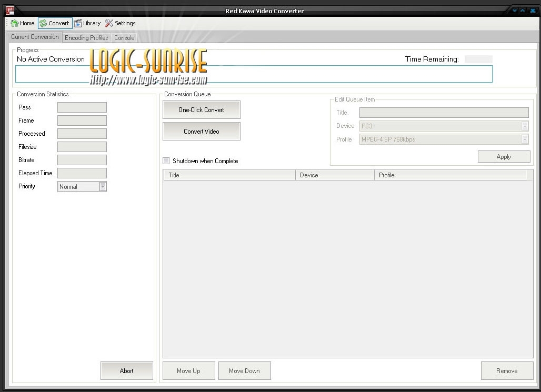
Task: Click the Filesize statistics field
Action: [82, 147]
